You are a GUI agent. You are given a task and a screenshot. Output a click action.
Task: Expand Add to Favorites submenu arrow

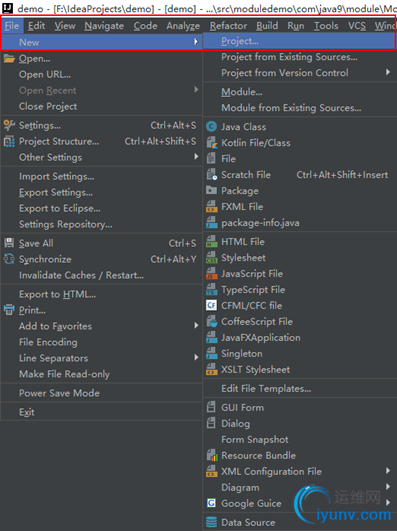click(196, 325)
